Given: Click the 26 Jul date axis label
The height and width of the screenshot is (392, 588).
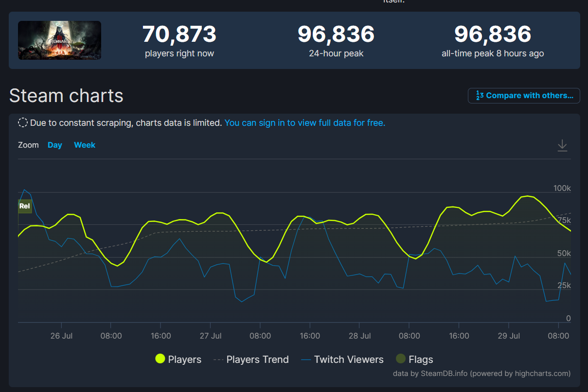Looking at the screenshot, I should click(x=61, y=336).
